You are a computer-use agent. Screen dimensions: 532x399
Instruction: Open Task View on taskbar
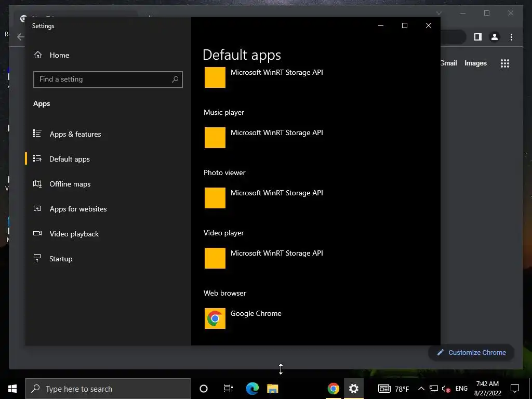coord(229,389)
